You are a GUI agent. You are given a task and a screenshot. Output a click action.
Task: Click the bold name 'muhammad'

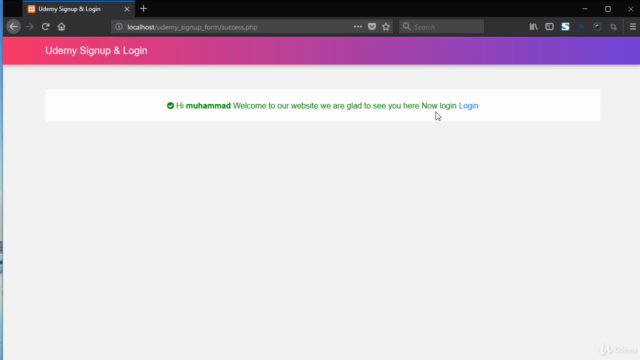(208, 106)
